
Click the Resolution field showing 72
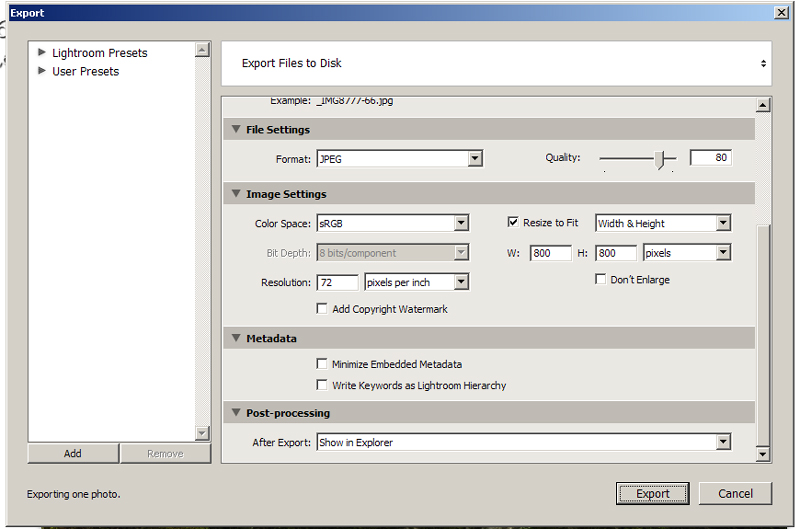[337, 282]
